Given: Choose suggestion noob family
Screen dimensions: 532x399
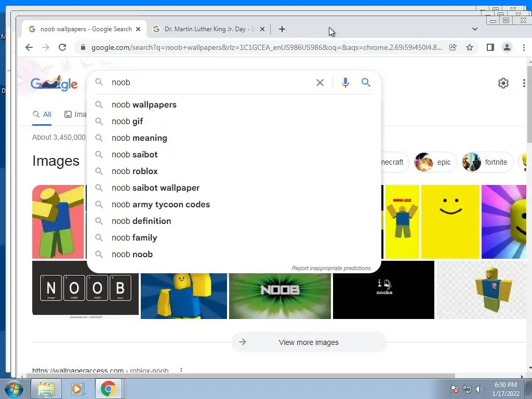Looking at the screenshot, I should tap(234, 238).
